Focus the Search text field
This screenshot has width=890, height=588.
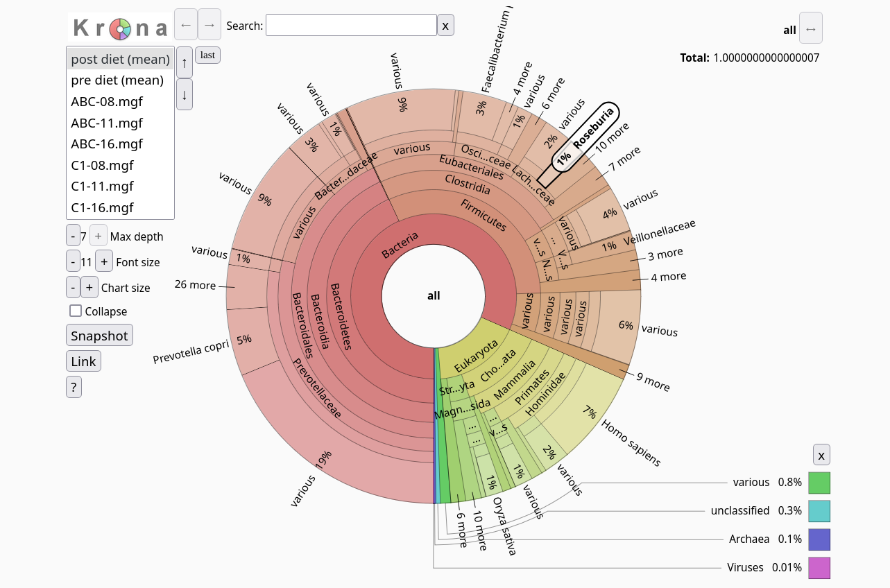pos(351,26)
